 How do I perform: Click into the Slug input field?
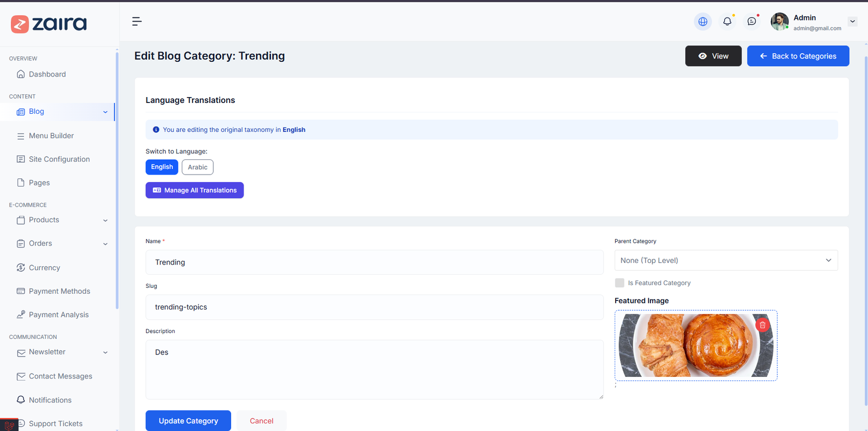[374, 307]
